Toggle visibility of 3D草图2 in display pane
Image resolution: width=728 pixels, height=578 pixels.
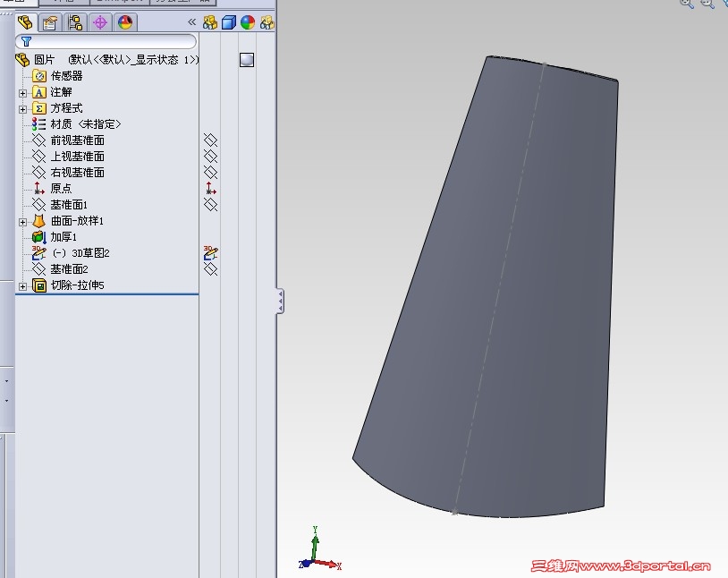pyautogui.click(x=211, y=252)
